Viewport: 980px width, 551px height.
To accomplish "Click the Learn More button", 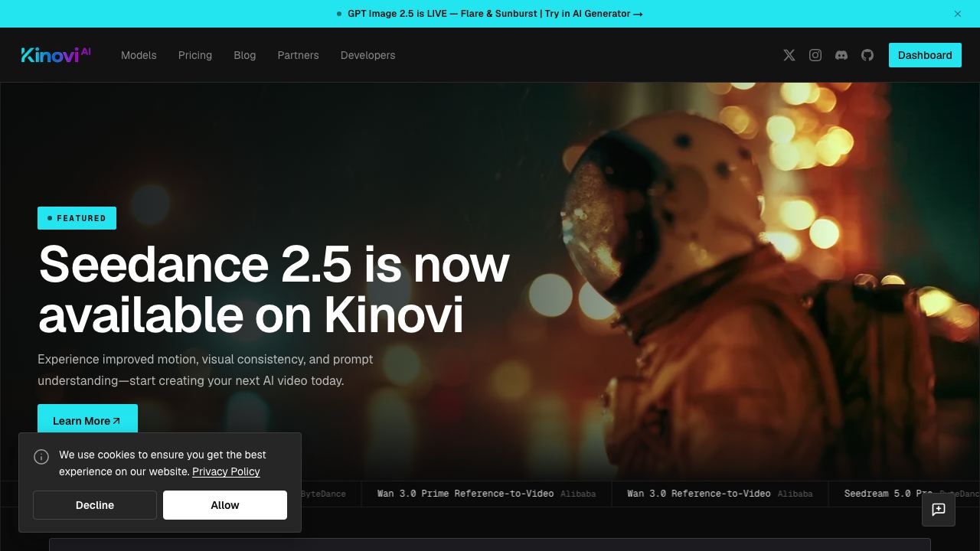I will coord(87,420).
